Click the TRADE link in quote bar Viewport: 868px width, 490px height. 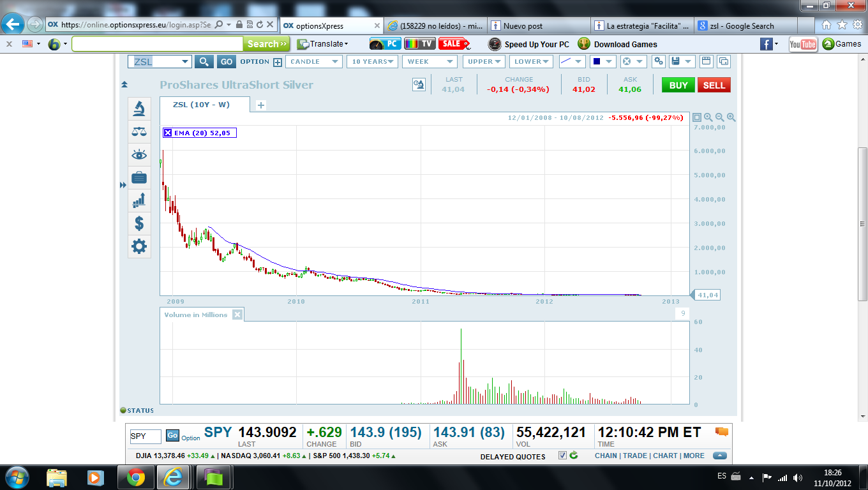coord(634,456)
